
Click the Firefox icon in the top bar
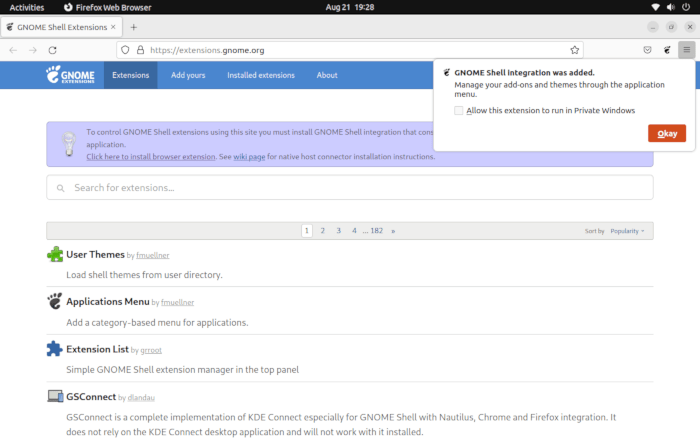[68, 7]
